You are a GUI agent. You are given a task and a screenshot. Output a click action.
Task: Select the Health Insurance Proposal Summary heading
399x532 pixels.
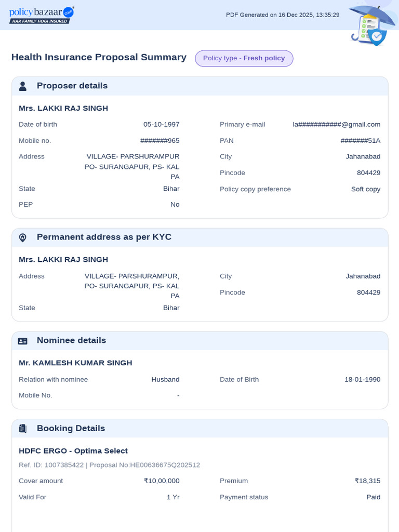pyautogui.click(x=99, y=57)
